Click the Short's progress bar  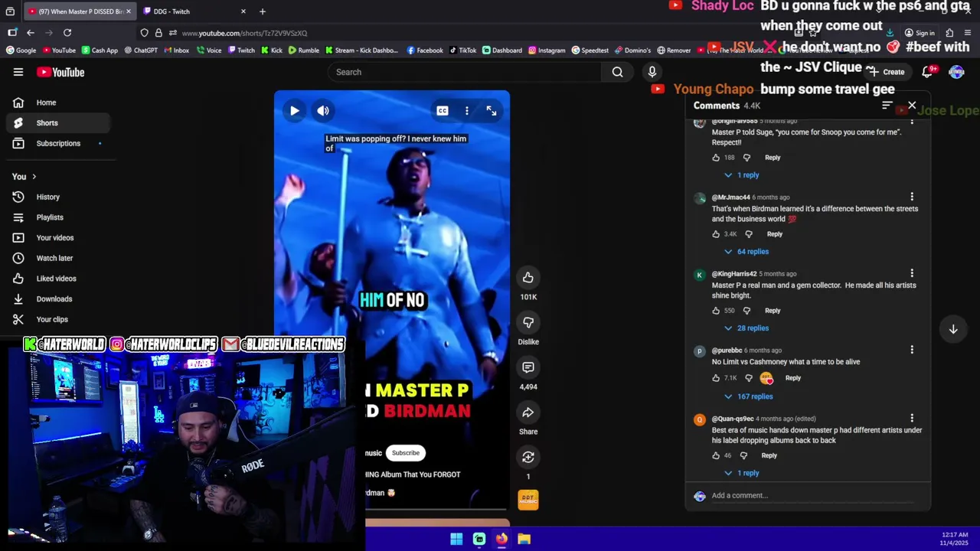[x=436, y=508]
